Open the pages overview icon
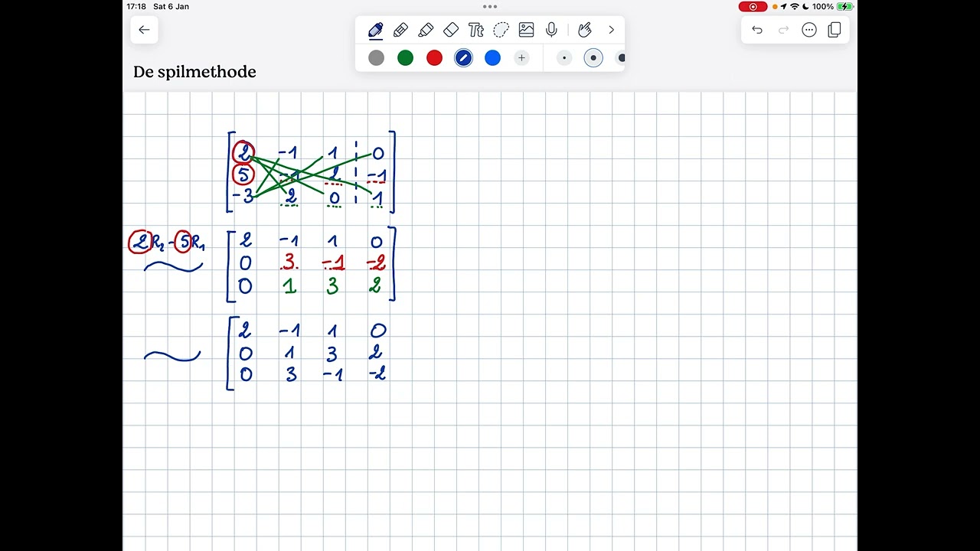This screenshot has height=551, width=980. coord(835,30)
